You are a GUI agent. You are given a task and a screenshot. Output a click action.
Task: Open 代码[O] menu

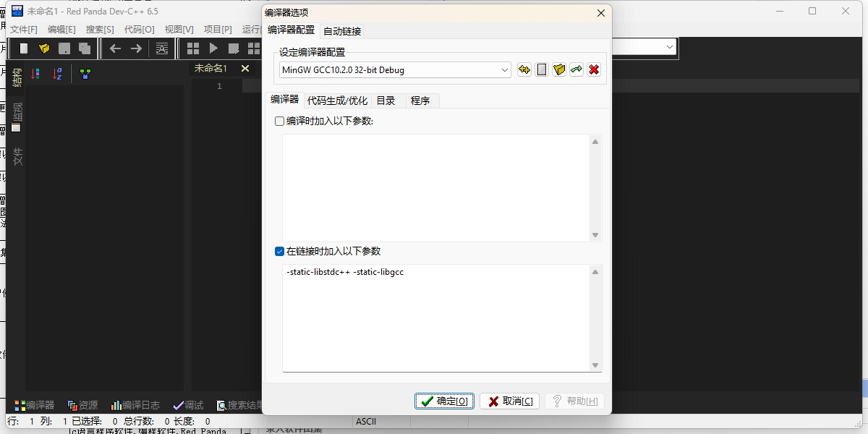(x=140, y=30)
